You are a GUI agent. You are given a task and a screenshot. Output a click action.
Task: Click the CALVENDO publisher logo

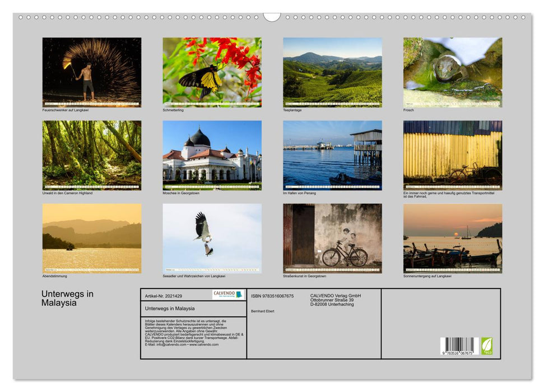point(227,295)
